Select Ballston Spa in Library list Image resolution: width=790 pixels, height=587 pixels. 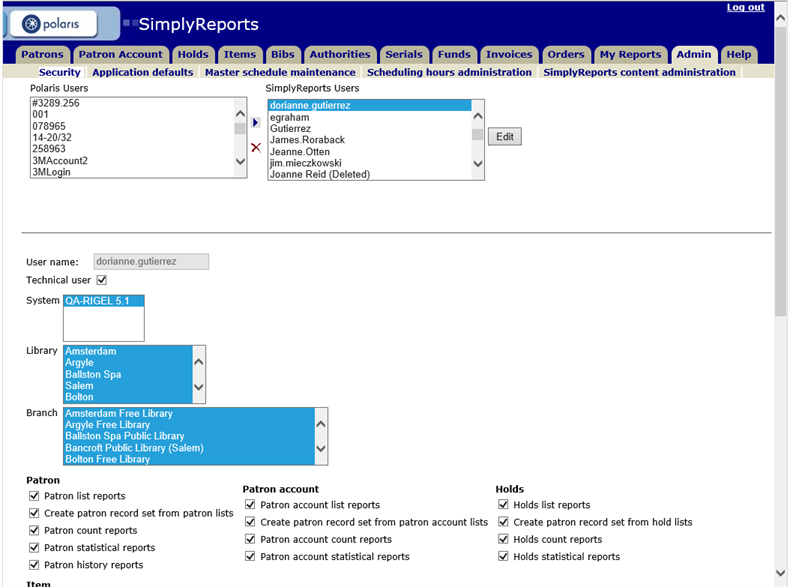click(128, 374)
